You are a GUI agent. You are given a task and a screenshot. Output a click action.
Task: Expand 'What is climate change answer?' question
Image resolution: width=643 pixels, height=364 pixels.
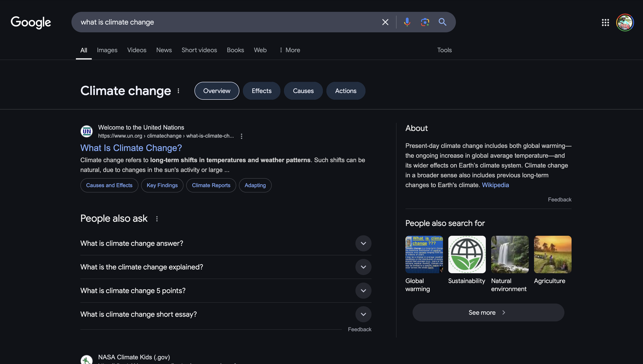[x=226, y=244]
